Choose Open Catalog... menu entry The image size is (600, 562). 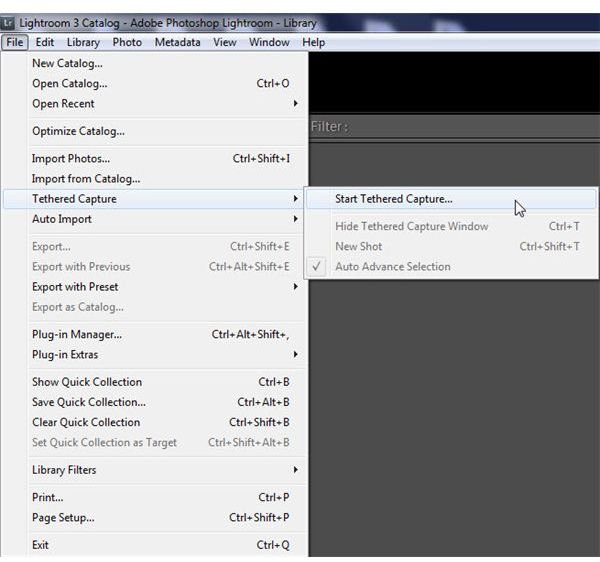[155, 83]
